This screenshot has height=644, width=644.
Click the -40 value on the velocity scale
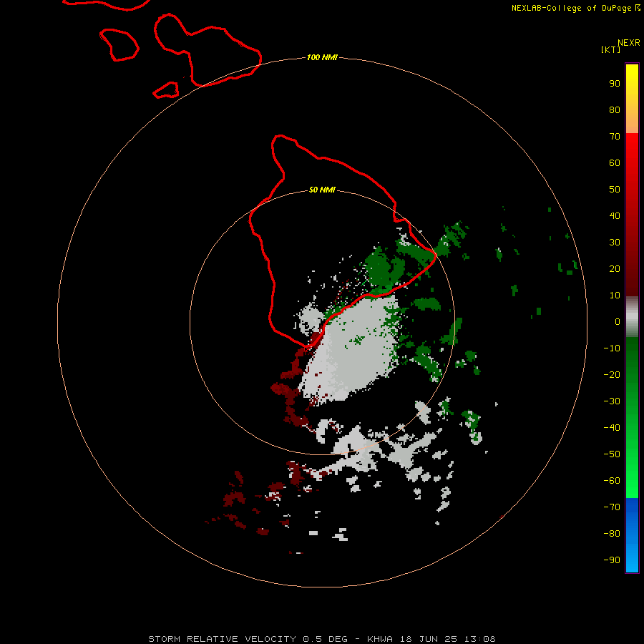pos(612,428)
